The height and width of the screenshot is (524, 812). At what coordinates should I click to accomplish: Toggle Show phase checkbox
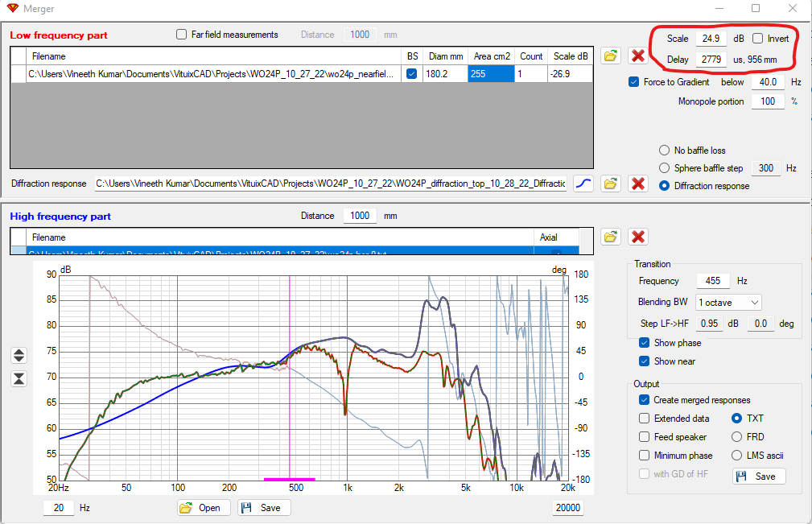pyautogui.click(x=645, y=342)
